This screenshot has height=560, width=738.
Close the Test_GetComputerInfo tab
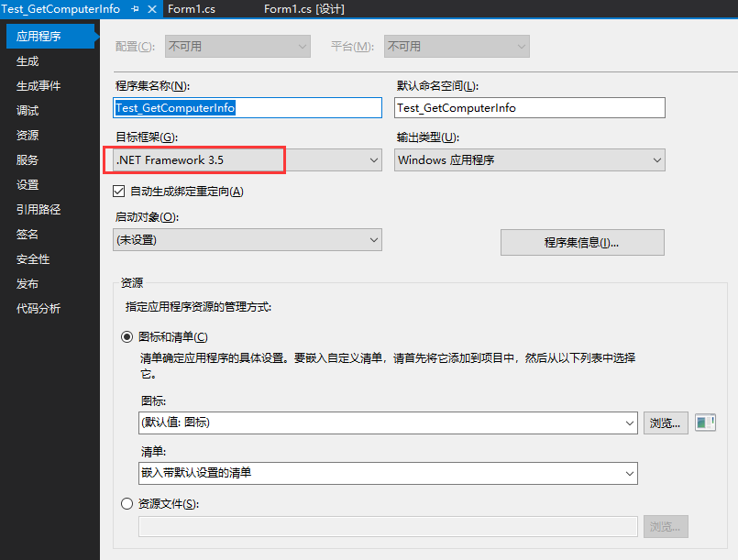[x=152, y=9]
